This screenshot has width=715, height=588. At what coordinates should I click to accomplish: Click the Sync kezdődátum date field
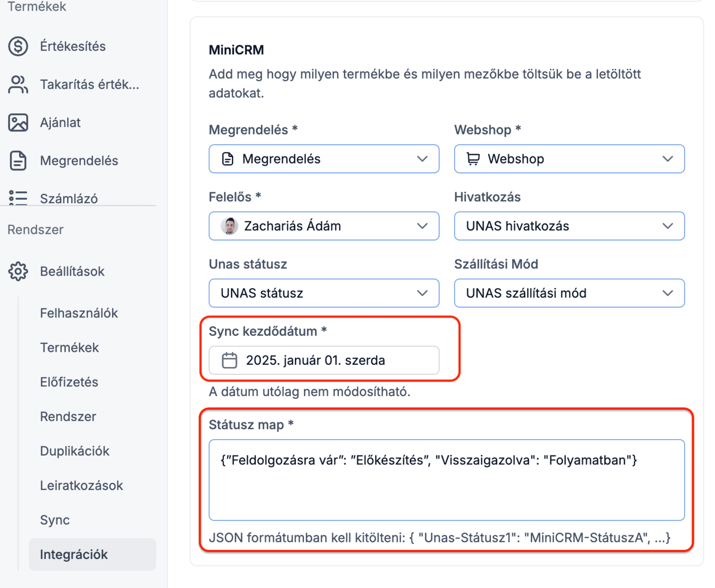click(324, 360)
